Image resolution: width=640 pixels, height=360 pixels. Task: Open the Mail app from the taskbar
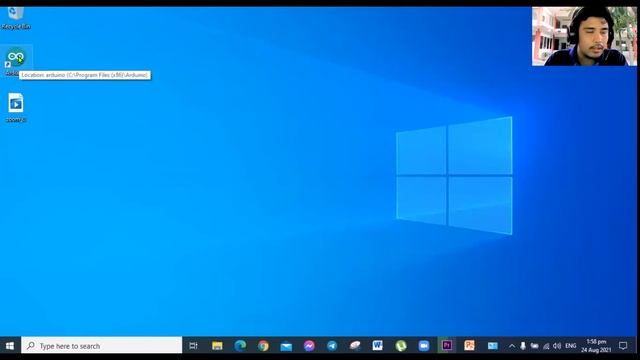pyautogui.click(x=286, y=346)
